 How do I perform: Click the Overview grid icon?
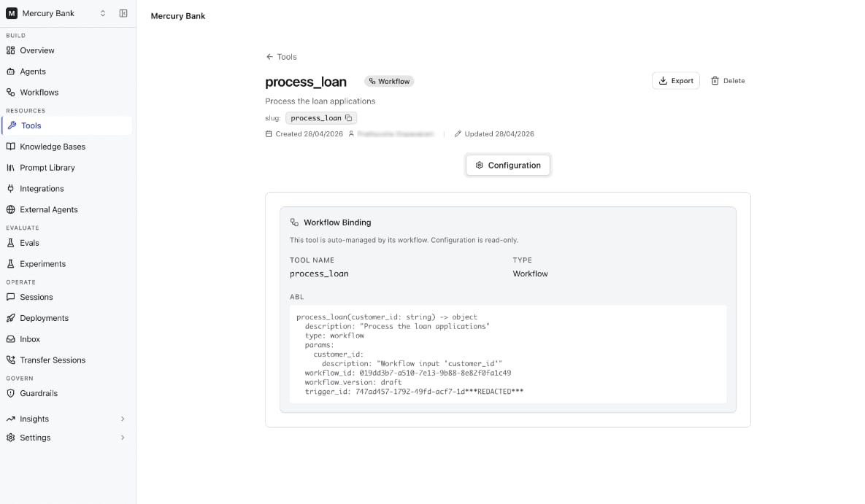(x=10, y=50)
